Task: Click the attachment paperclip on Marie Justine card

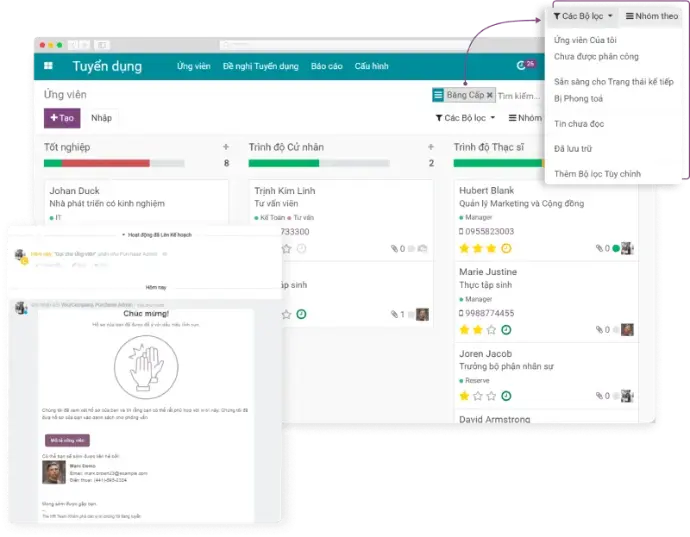Action: (x=600, y=329)
